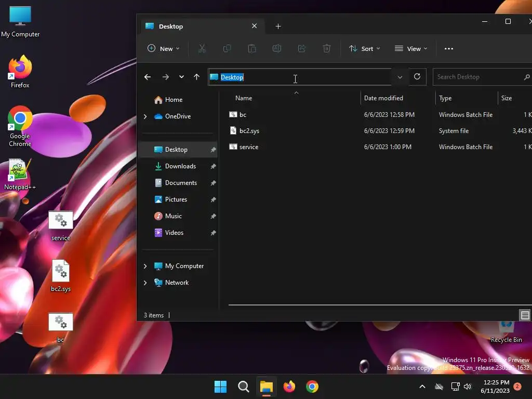532x399 pixels.
Task: Select the Notepad++ desktop shortcut
Action: coord(20,175)
